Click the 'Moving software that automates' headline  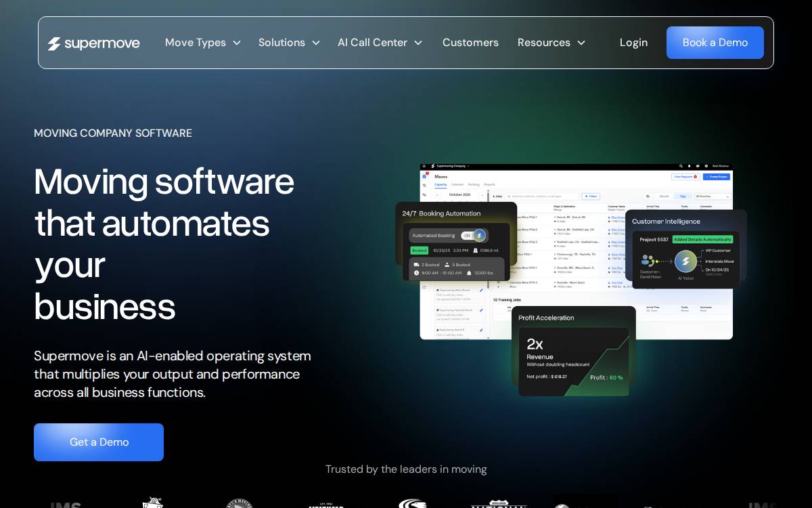coord(164,244)
